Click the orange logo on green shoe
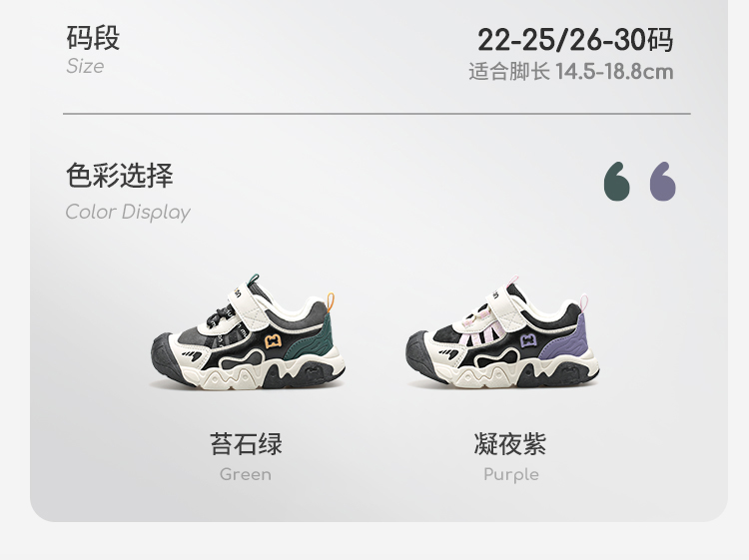Image resolution: width=749 pixels, height=560 pixels. (273, 340)
